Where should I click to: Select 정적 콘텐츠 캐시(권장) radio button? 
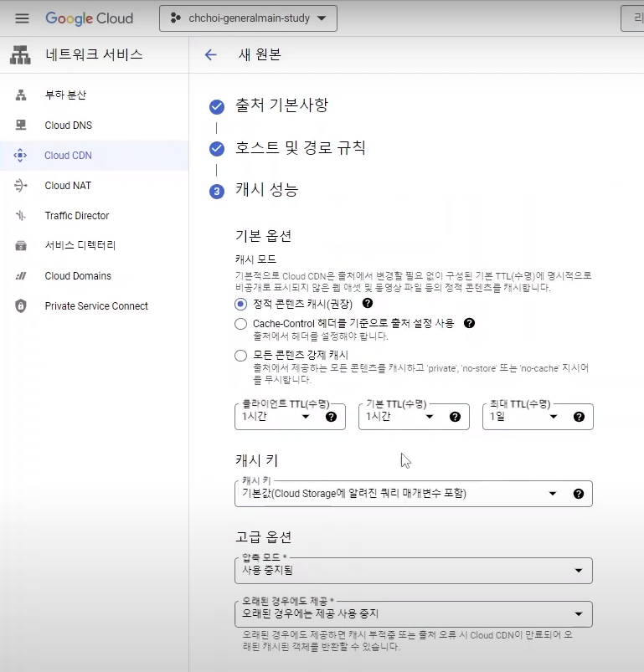point(240,305)
